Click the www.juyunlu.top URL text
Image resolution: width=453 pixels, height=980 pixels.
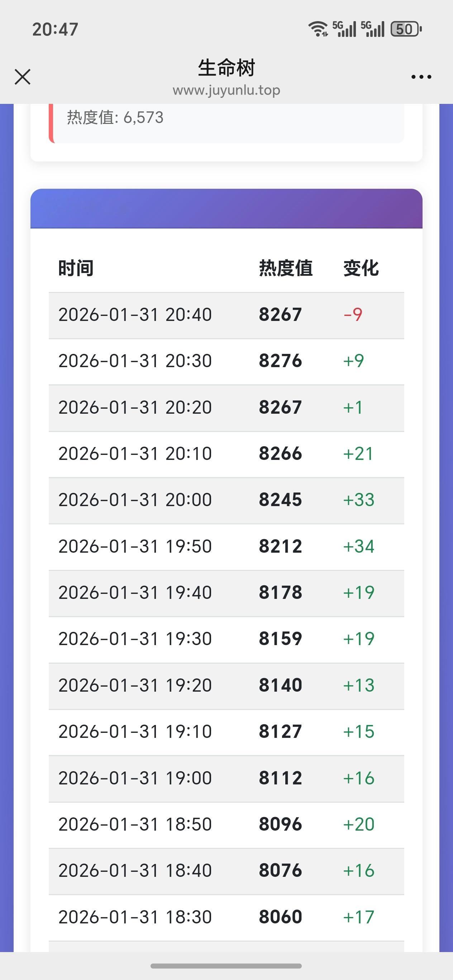[226, 90]
